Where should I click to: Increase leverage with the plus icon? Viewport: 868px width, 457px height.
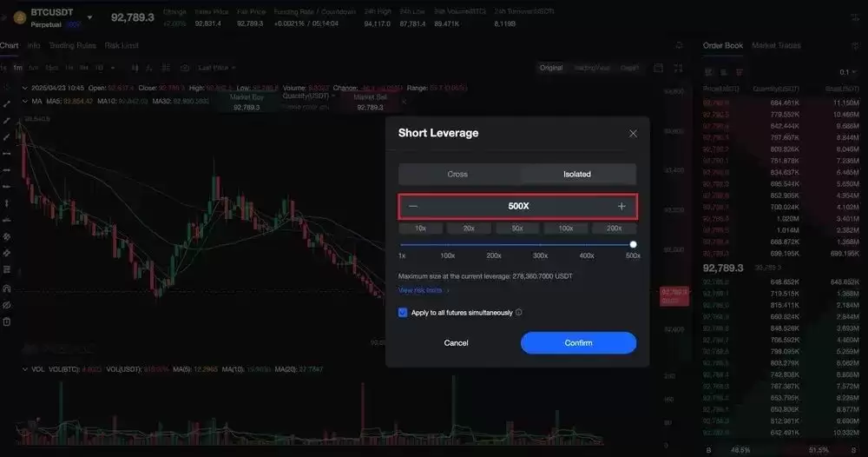[x=621, y=206]
